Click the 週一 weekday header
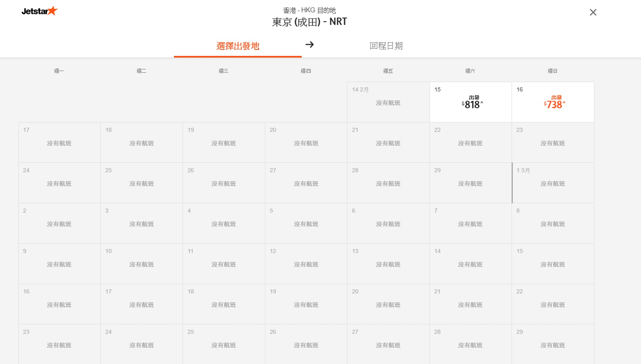641x364 pixels. click(x=59, y=71)
